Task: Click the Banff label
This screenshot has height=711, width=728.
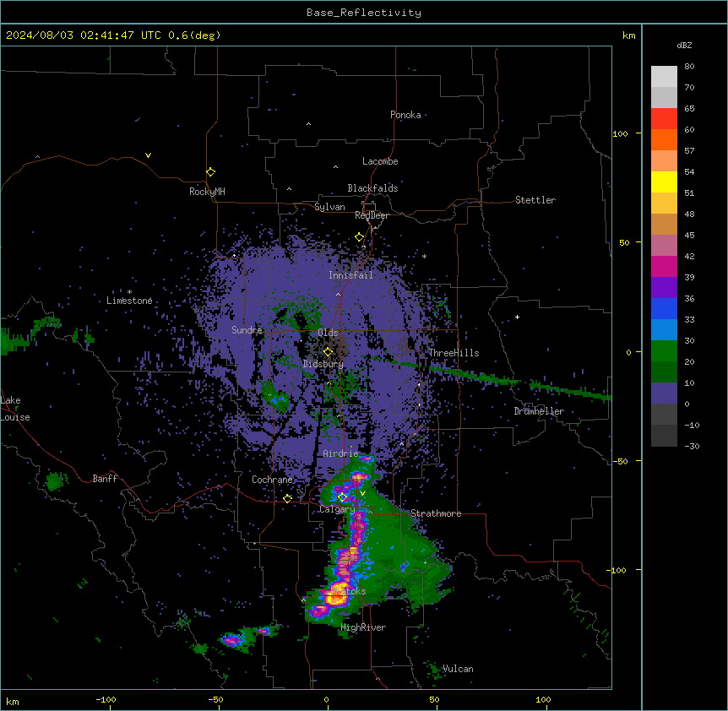Action: tap(105, 479)
